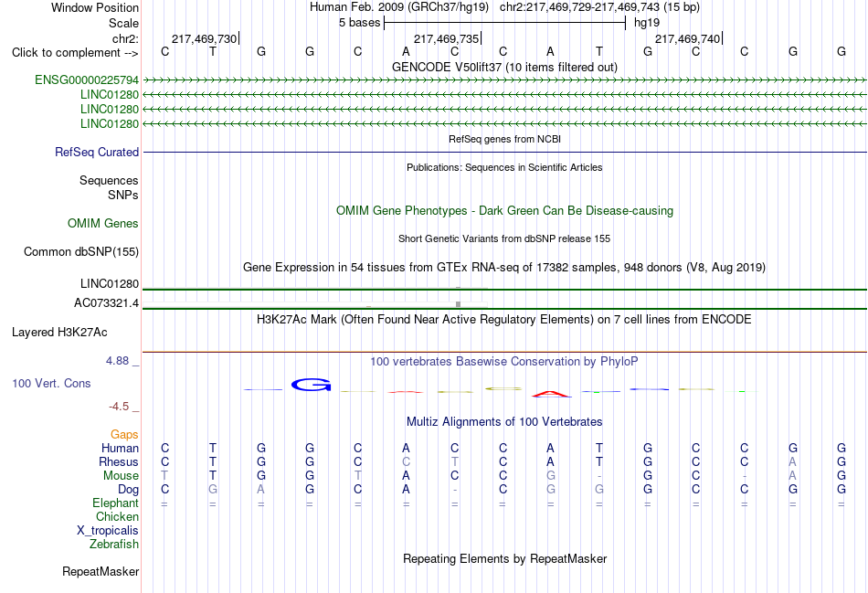Click the -4.5 PhyloP lower limit value

point(119,407)
